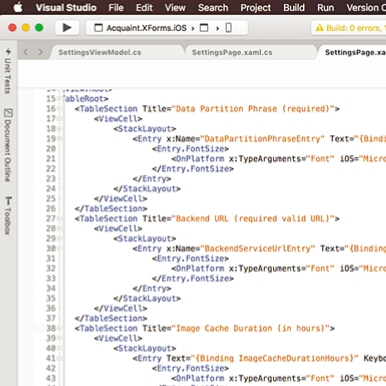Click the build warning triangle icon
The image size is (386, 386).
tap(319, 28)
